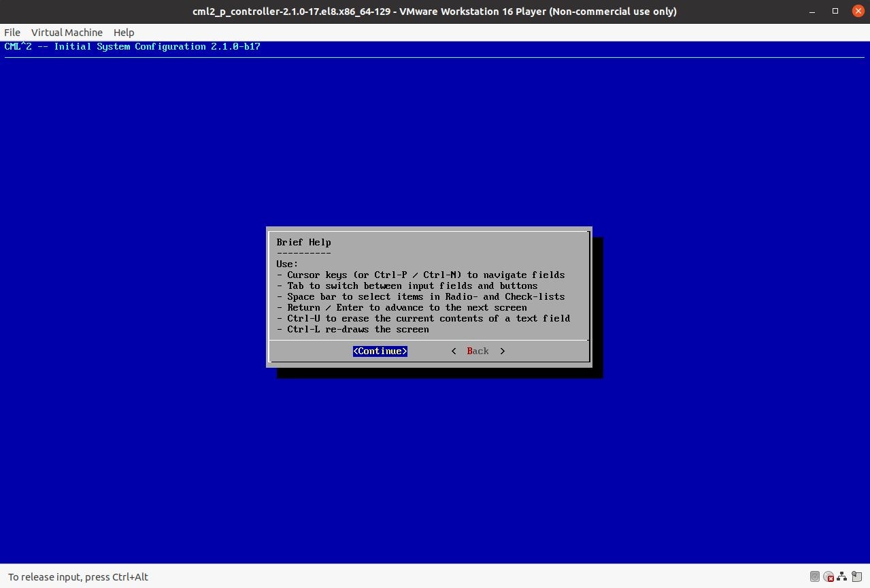Open the File menu

12,32
